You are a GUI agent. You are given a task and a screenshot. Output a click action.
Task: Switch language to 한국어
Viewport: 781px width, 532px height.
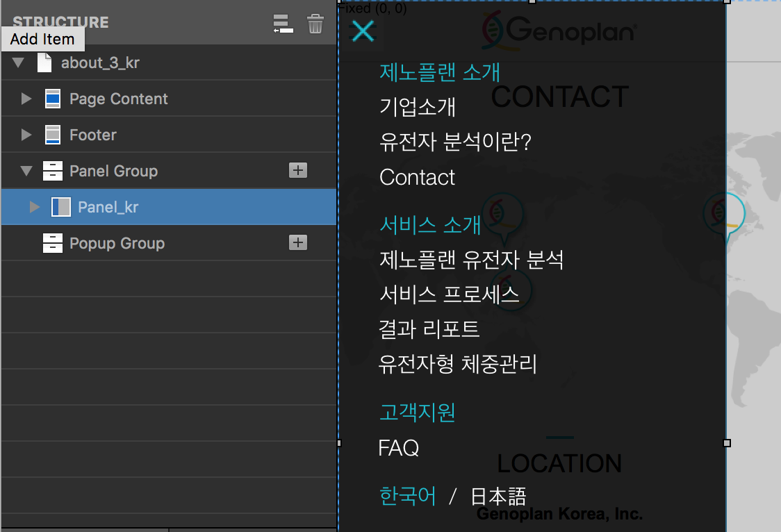pos(407,496)
